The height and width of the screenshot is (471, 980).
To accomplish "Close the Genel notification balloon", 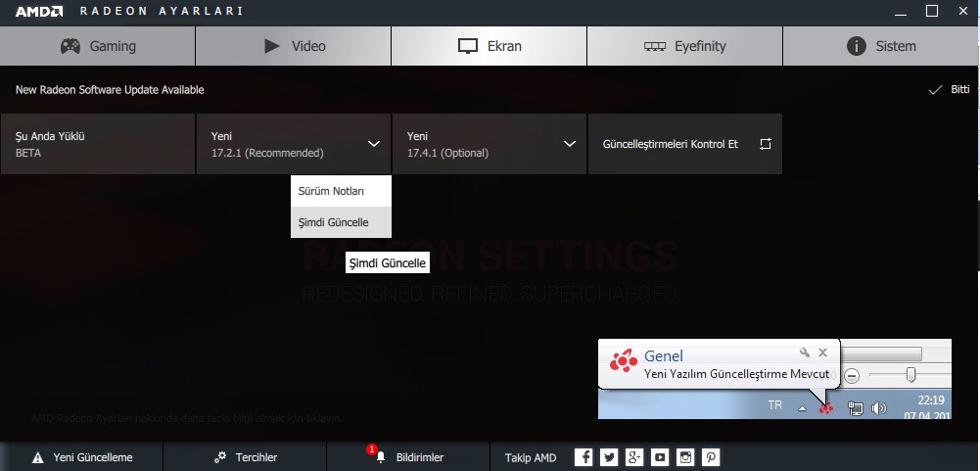I will (823, 353).
